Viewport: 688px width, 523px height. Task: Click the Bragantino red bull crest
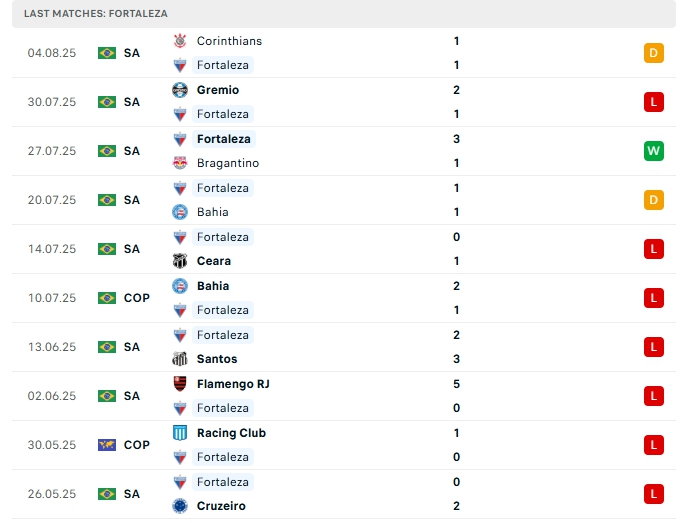click(180, 163)
